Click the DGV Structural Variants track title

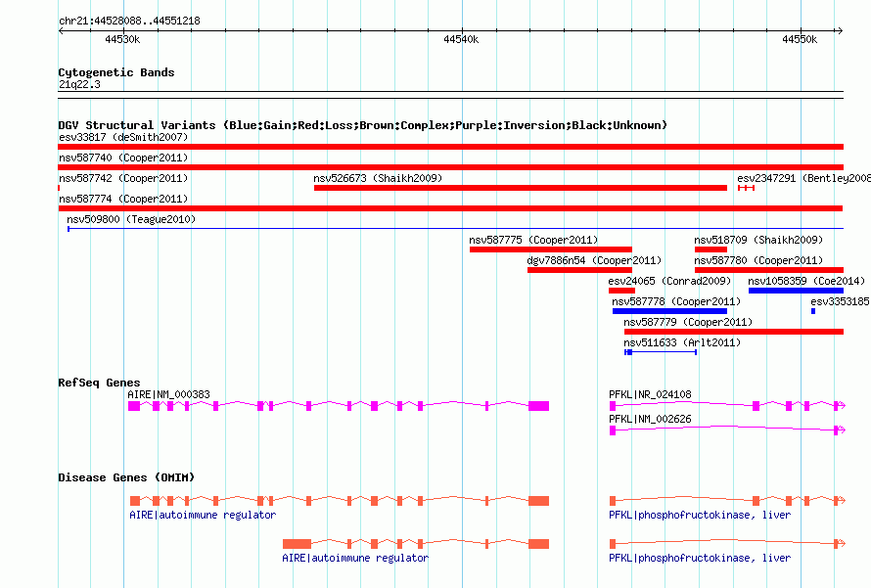pyautogui.click(x=363, y=125)
